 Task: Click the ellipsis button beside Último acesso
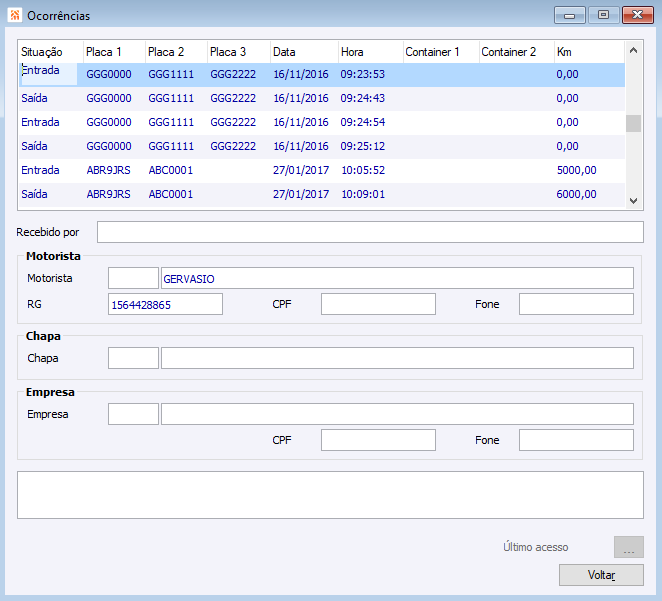tap(628, 547)
